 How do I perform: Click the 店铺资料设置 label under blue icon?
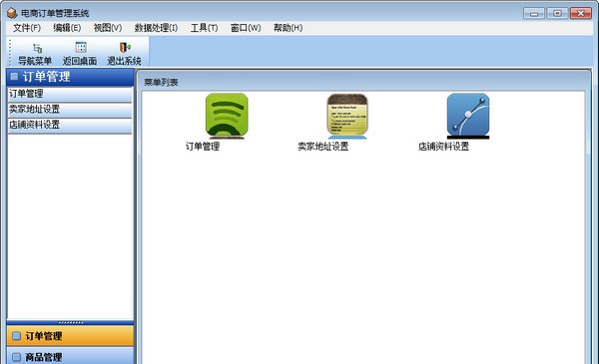point(443,147)
